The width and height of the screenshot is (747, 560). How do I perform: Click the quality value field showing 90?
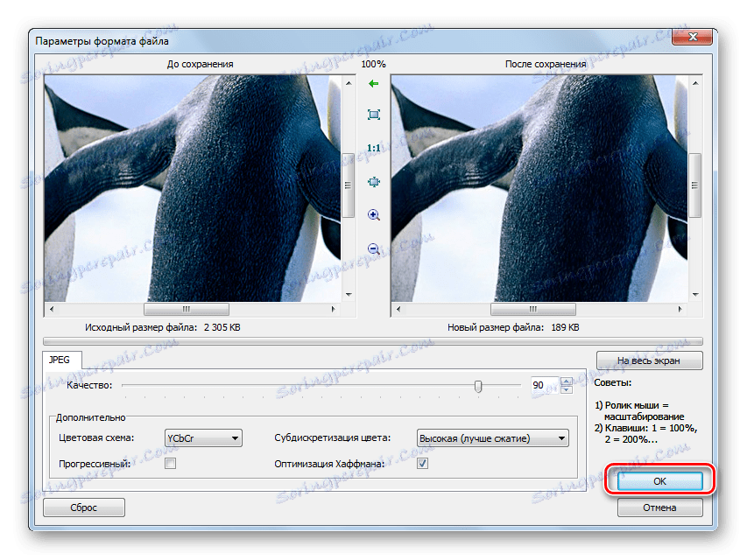click(545, 385)
